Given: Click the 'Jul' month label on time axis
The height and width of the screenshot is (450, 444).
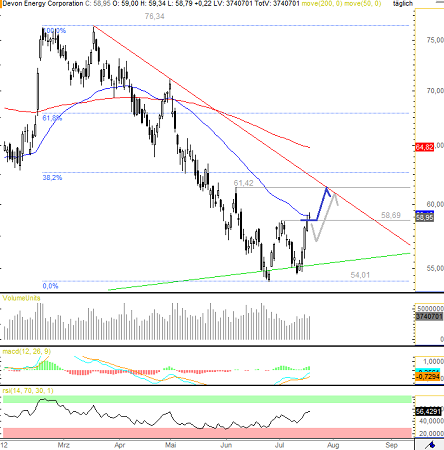Looking at the screenshot, I should 280,445.
